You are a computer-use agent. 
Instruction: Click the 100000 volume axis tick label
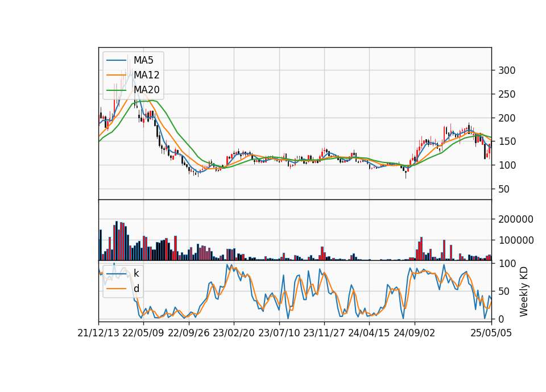(516, 240)
